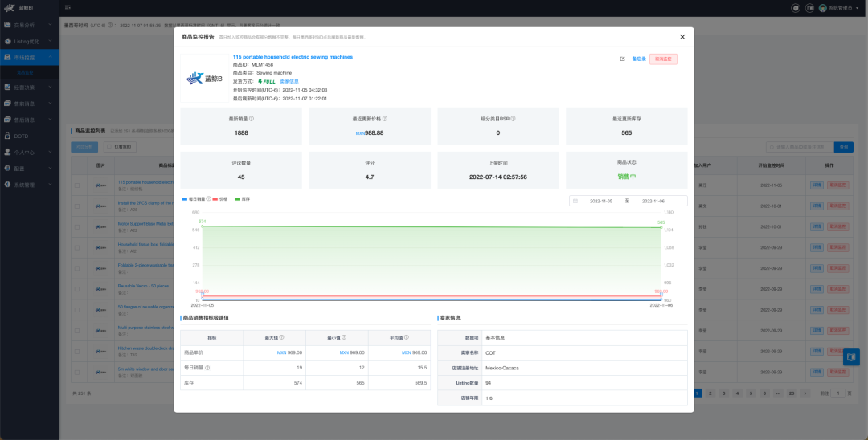The height and width of the screenshot is (440, 868).
Task: Check the row for 115 portable household
Action: [x=77, y=185]
